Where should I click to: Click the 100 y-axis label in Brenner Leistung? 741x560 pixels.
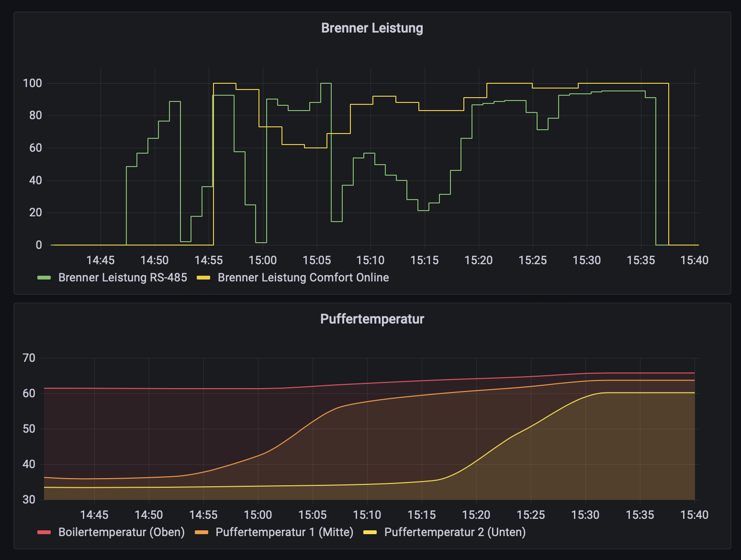click(33, 83)
